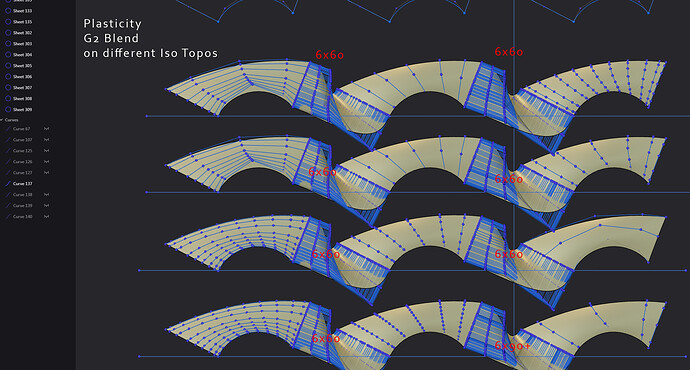Select the Sheet 309 row
This screenshot has height=370, width=690.
click(38, 110)
